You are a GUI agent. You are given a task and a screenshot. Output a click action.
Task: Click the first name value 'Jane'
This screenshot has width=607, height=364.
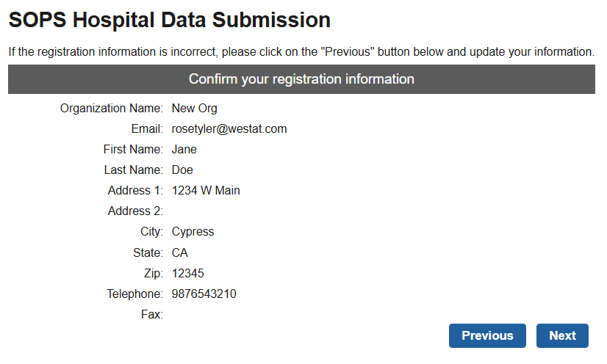point(184,150)
